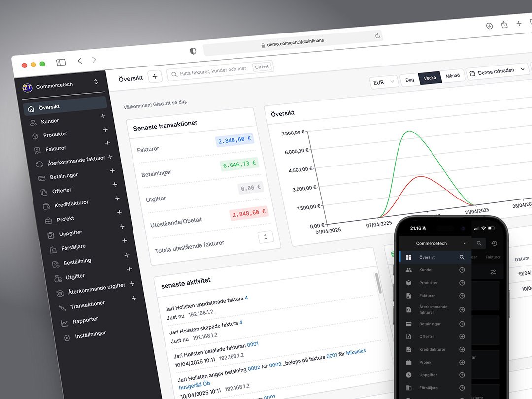
Task: Switch chart range to Månad
Action: click(453, 76)
